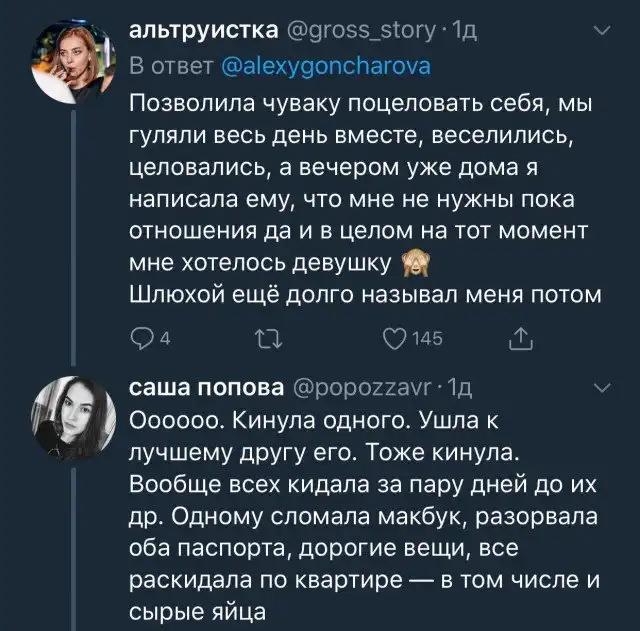Screen dimensions: 640x631
Task: Like the tweet with the heart icon
Action: click(394, 339)
